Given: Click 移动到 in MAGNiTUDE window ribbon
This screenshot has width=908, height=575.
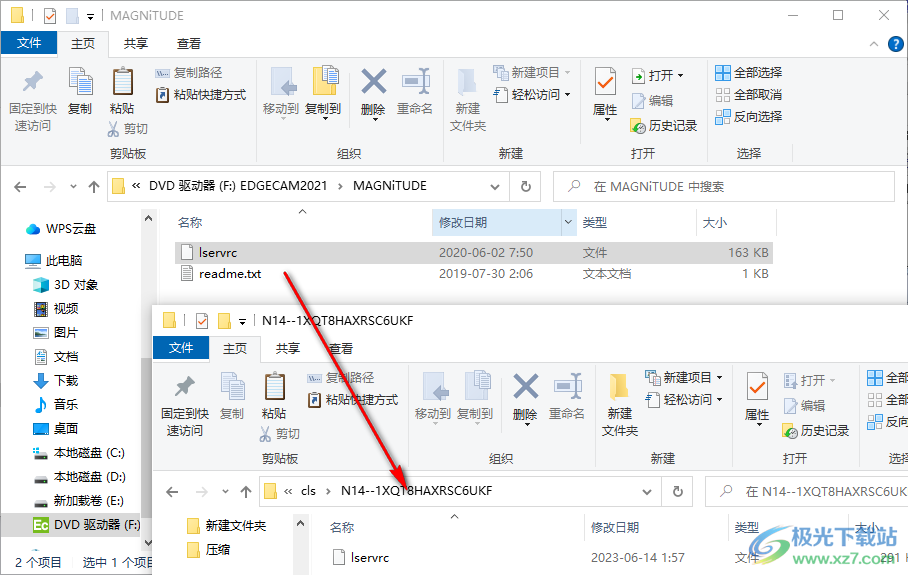Looking at the screenshot, I should click(281, 93).
